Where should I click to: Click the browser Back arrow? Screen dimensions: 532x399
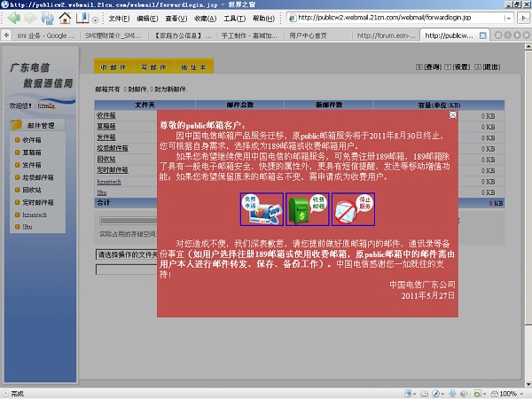pos(13,18)
